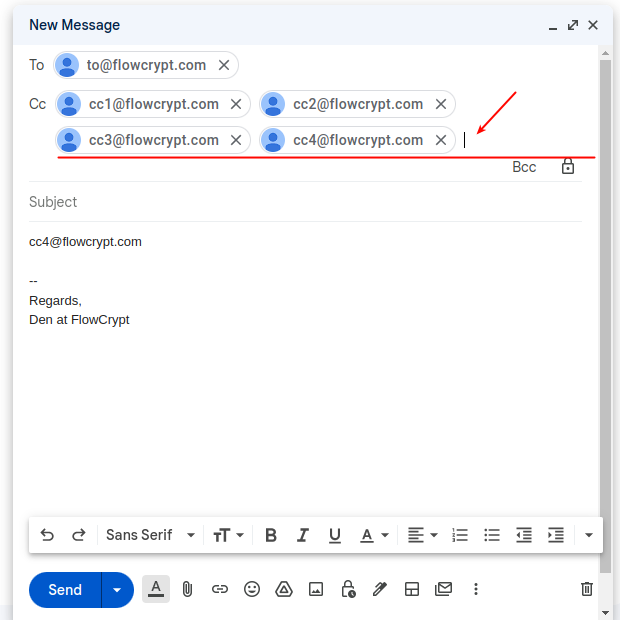Insert an emoji
The image size is (620, 620).
pyautogui.click(x=252, y=589)
